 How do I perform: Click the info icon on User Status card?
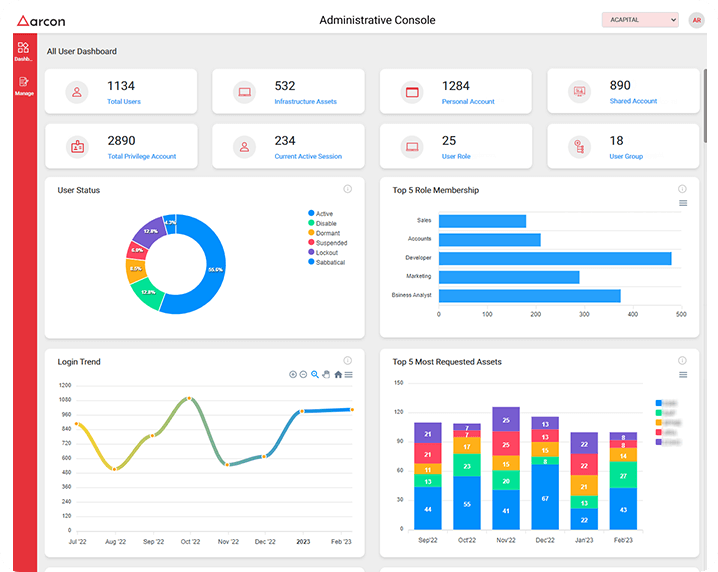click(347, 189)
